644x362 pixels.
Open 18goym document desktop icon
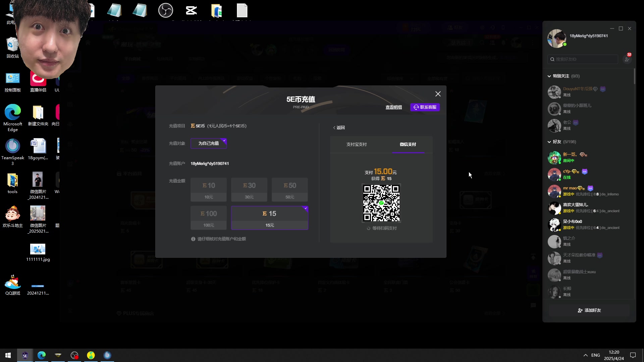38,149
